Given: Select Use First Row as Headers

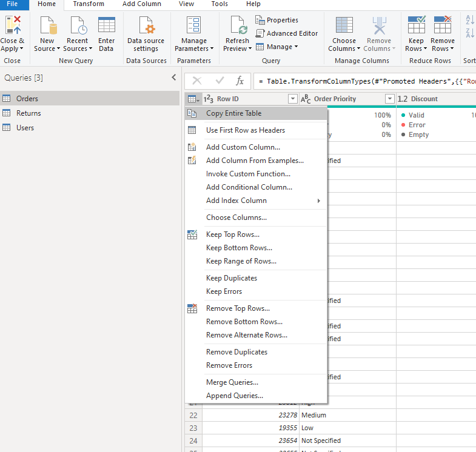Looking at the screenshot, I should 256,130.
